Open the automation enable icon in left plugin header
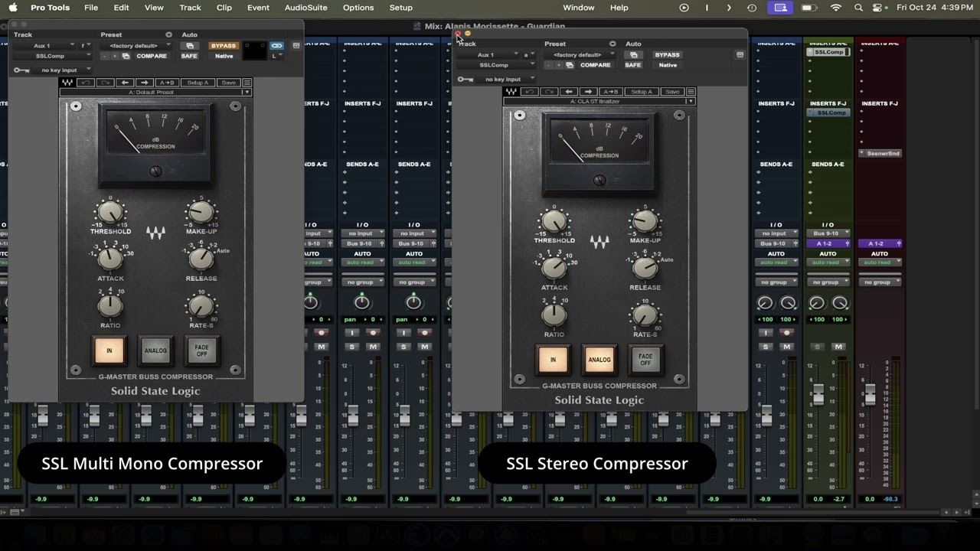980x551 pixels. coord(189,46)
